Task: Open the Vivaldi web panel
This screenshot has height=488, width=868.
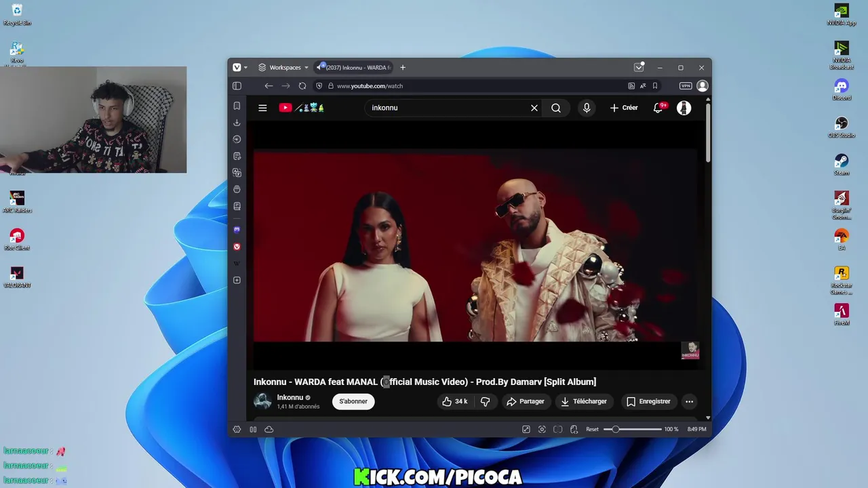Action: tap(237, 247)
